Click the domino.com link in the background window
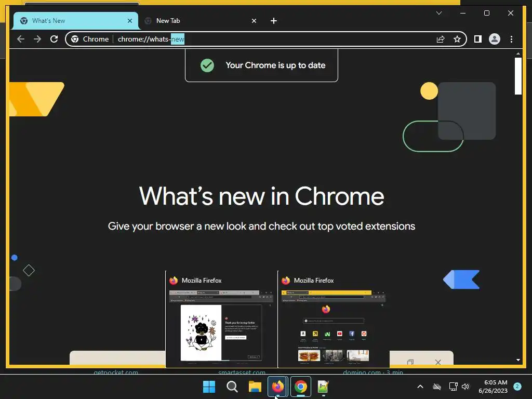Screen dimensions: 532x399 coord(373,372)
